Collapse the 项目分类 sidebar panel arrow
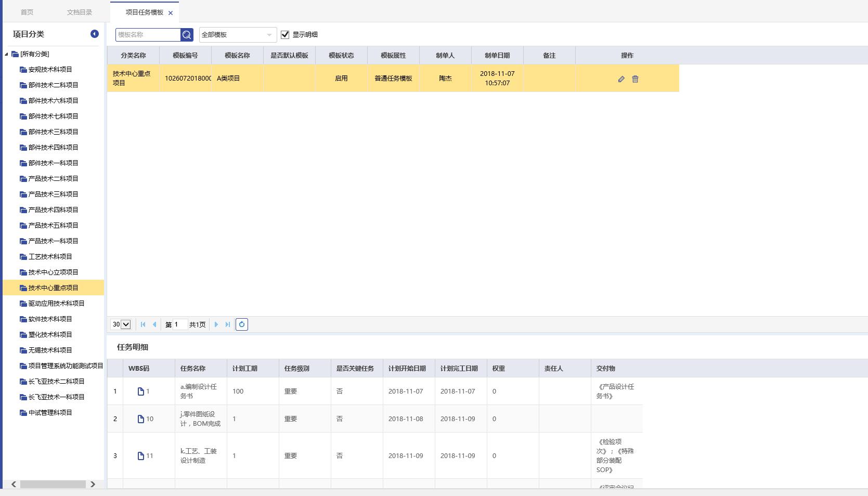868x496 pixels. (94, 34)
